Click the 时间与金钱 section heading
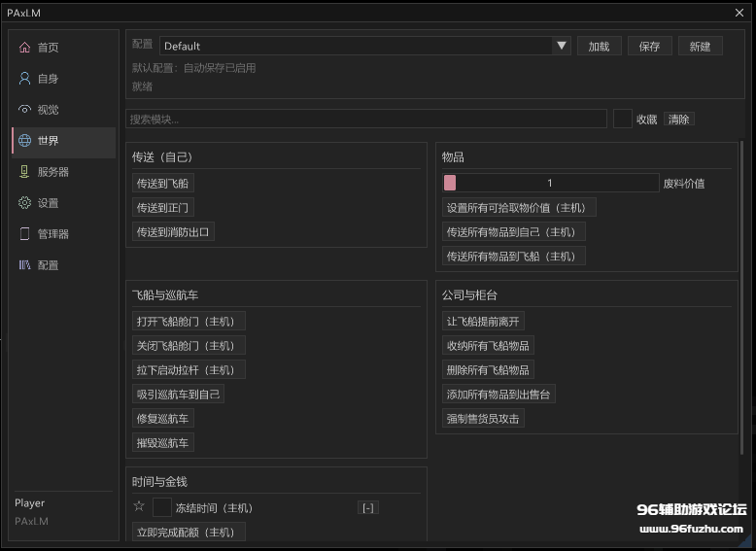This screenshot has width=756, height=551. 159,482
